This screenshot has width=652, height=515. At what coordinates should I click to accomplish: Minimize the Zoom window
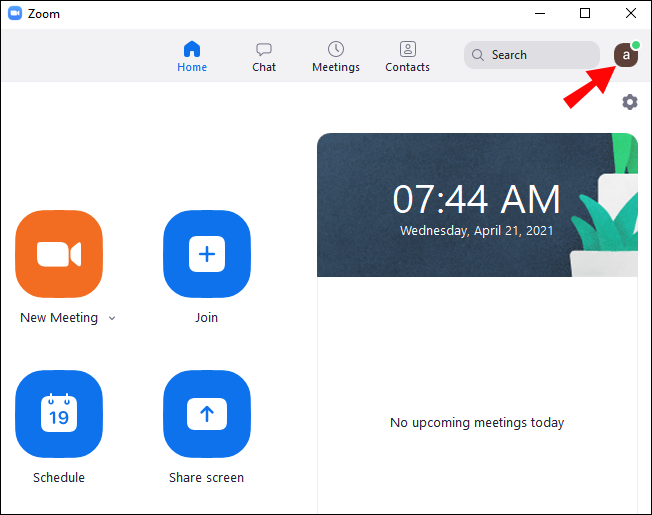pyautogui.click(x=540, y=13)
